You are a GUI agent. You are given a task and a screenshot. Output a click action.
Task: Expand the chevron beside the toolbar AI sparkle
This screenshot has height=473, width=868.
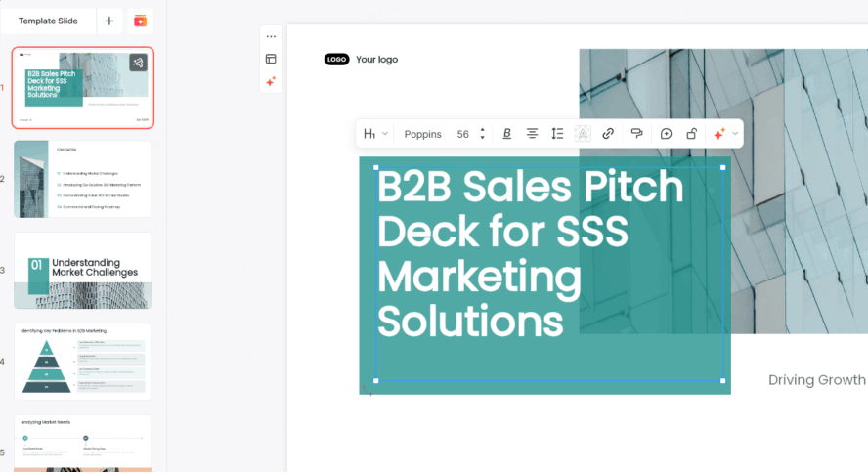735,134
